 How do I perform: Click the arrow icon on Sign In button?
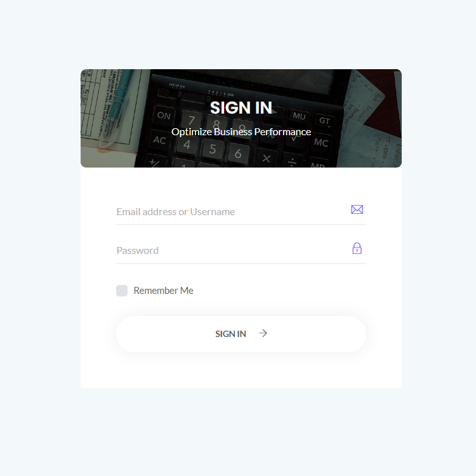pyautogui.click(x=263, y=333)
